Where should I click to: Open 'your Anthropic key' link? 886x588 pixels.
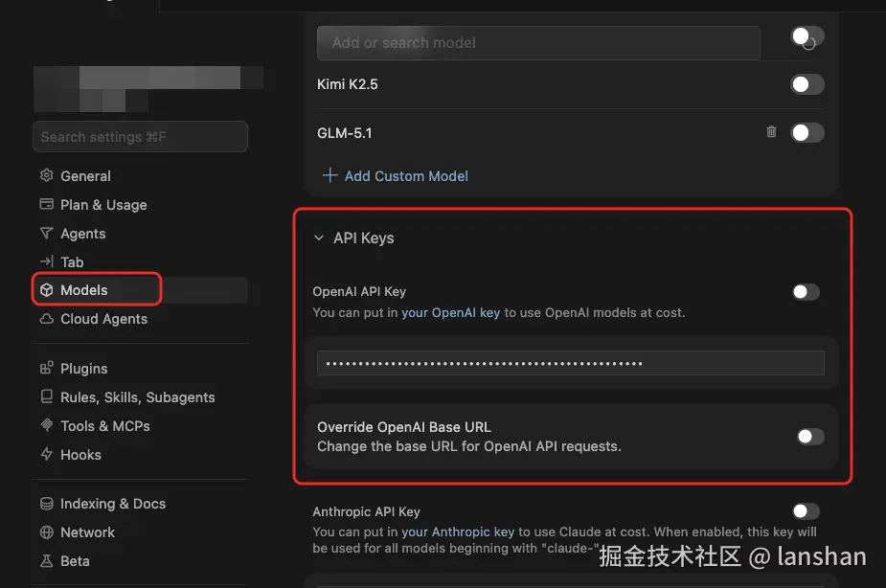(x=458, y=531)
